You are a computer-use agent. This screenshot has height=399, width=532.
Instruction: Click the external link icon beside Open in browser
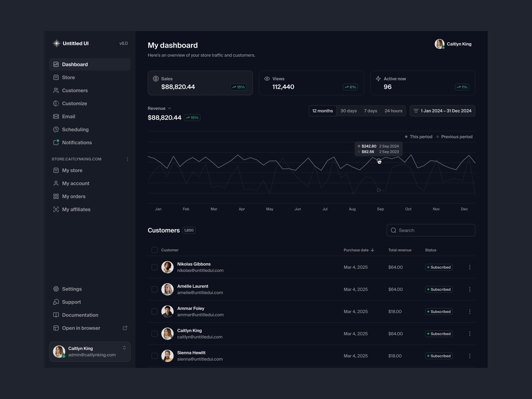pos(125,328)
